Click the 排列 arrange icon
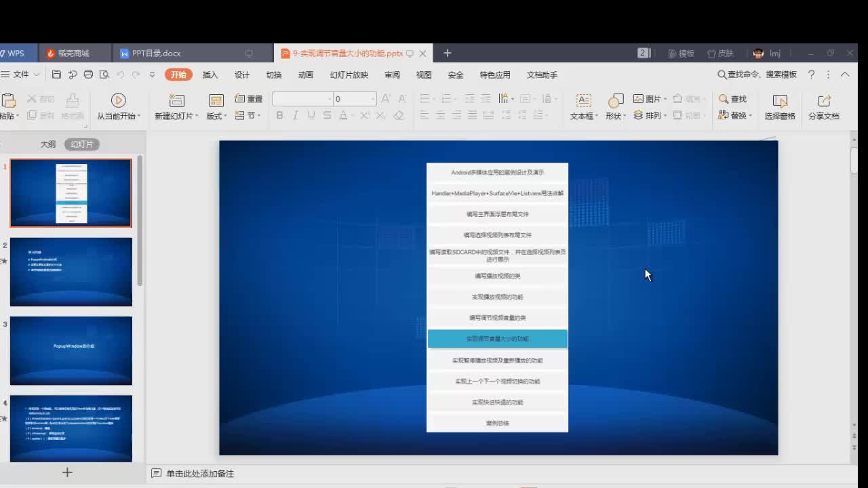Screen dimensions: 868x488 coord(638,116)
